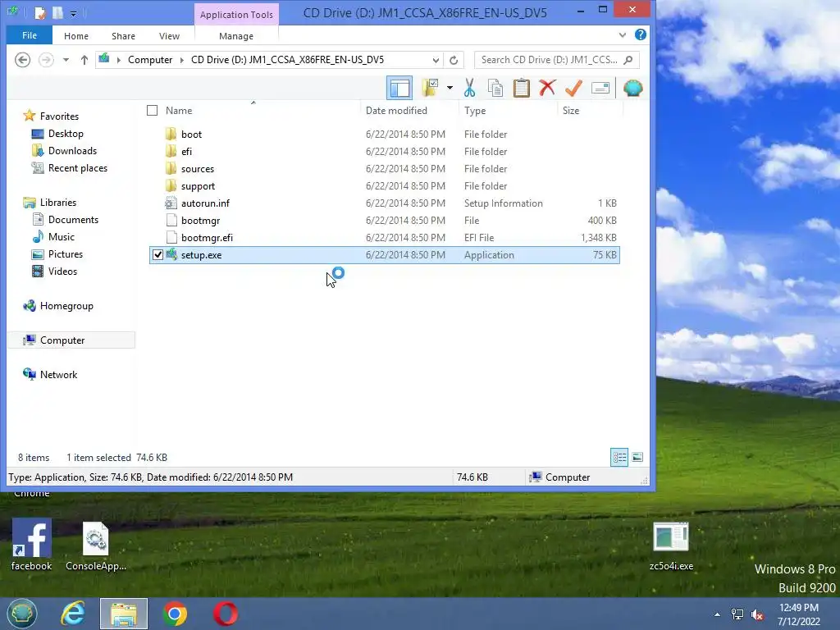840x630 pixels.
Task: Open Pictures library in navigation pane
Action: click(x=66, y=254)
